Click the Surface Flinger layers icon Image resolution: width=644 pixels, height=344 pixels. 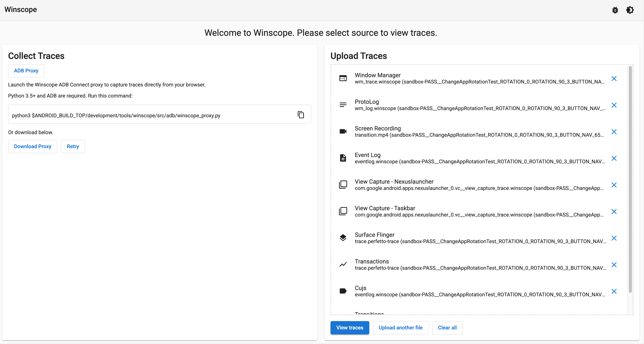coord(343,238)
